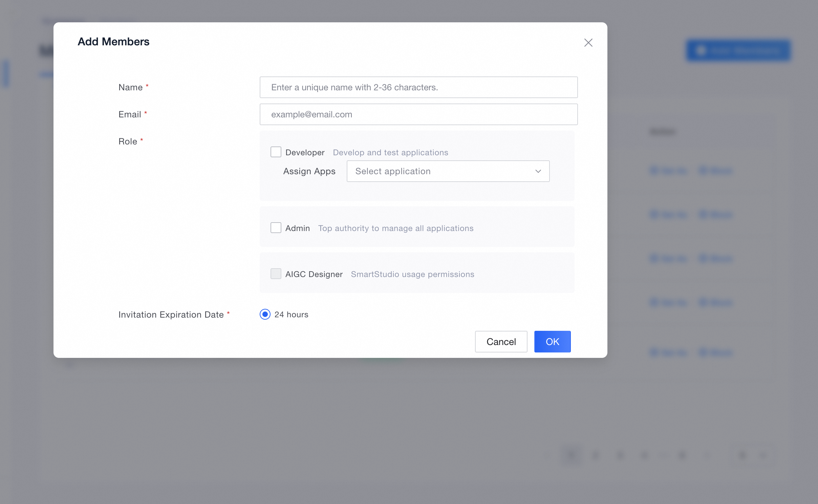Click 'Top authority to manage all applications' text
The width and height of the screenshot is (818, 504).
pyautogui.click(x=395, y=228)
